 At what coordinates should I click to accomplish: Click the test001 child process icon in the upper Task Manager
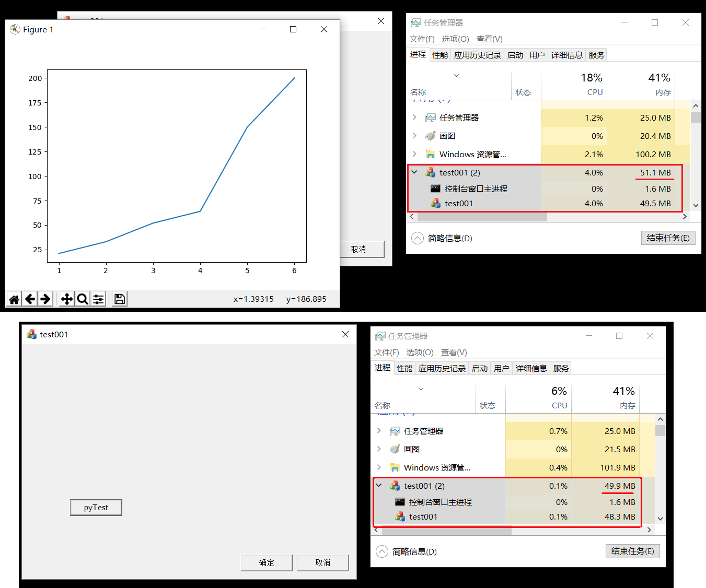436,203
